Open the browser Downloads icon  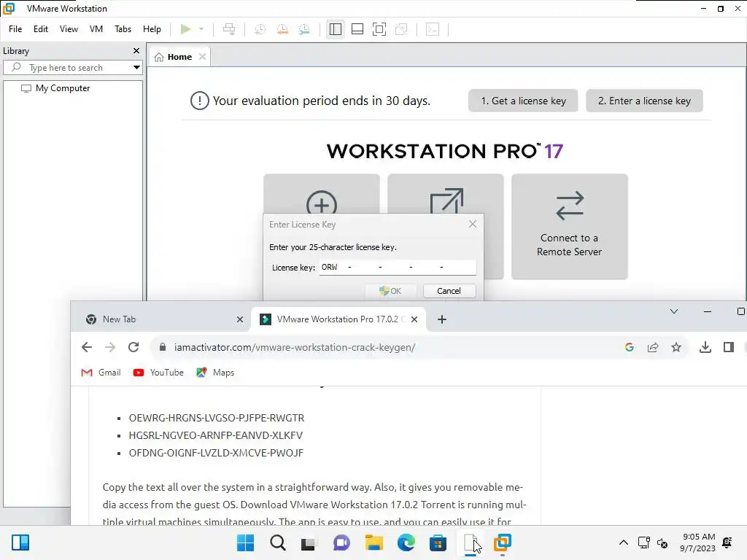coord(705,347)
